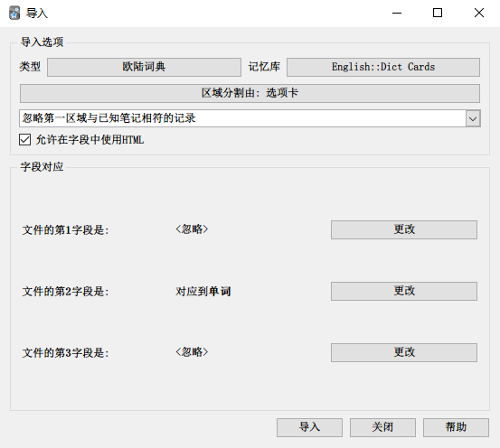500x448 pixels.
Task: Click the 关闭 button
Action: coord(382,427)
